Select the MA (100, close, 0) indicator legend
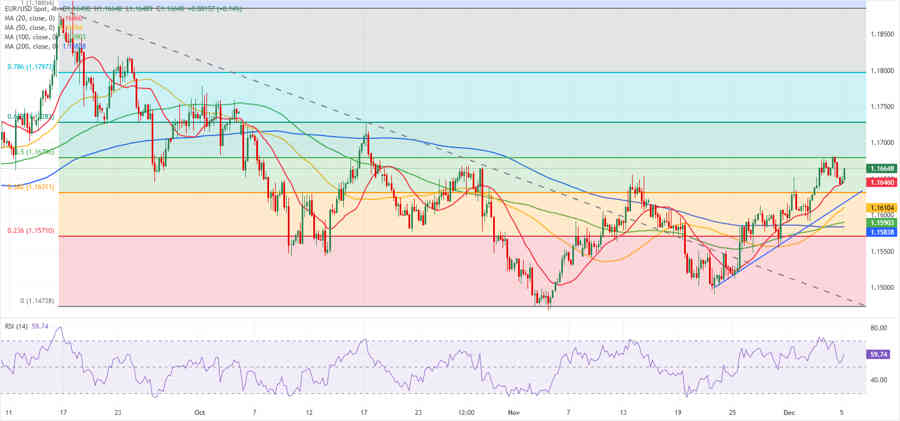Viewport: 900px width, 421px height. point(28,37)
